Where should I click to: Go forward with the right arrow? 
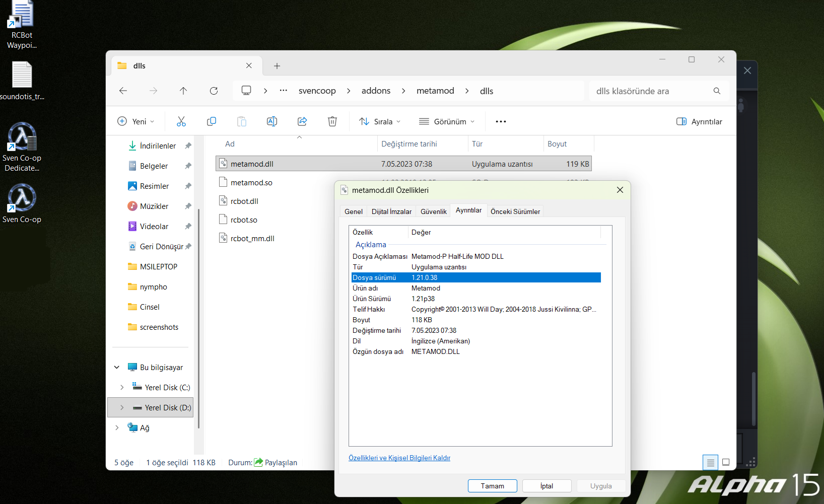pyautogui.click(x=153, y=91)
